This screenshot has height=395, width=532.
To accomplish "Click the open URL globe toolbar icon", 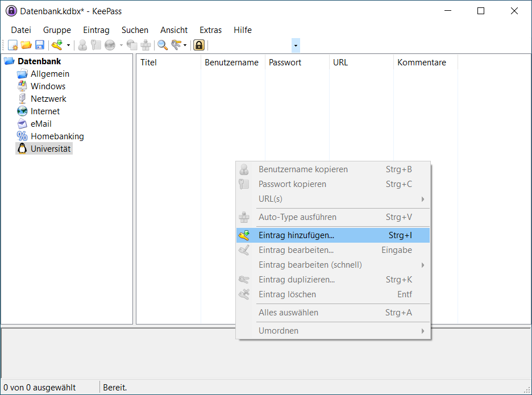I will click(x=110, y=45).
